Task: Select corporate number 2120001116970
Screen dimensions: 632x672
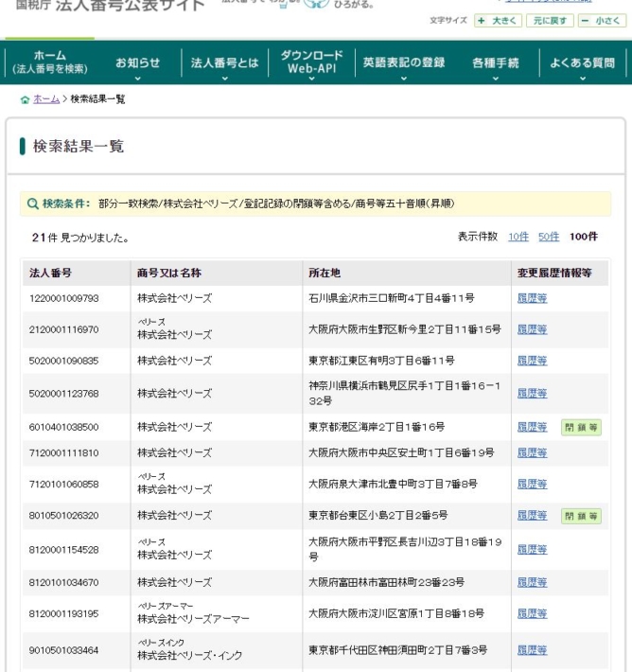Action: pos(63,329)
